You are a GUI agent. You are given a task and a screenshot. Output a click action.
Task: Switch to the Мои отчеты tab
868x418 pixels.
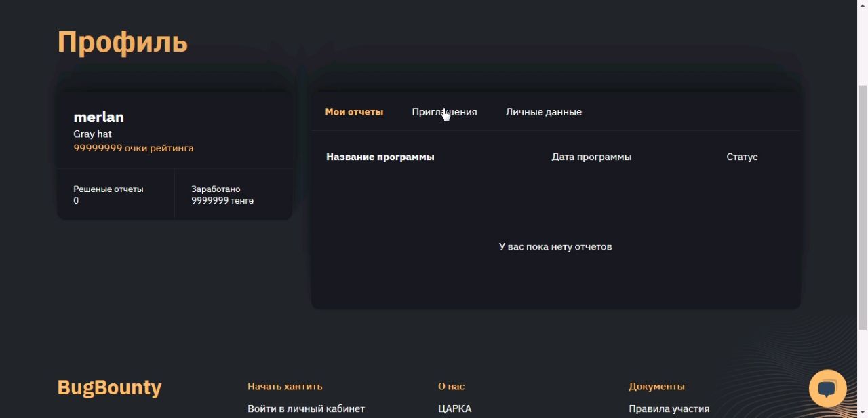(354, 112)
